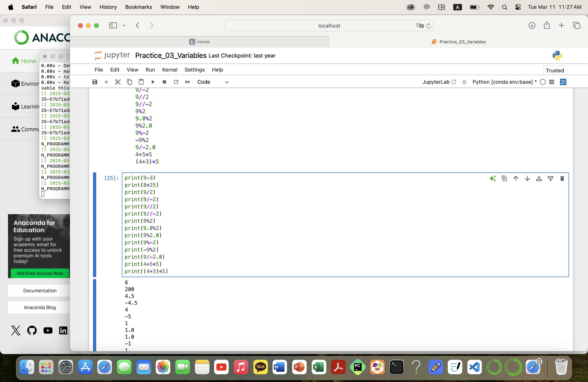This screenshot has width=588, height=382.
Task: Open the Jupyter Run menu
Action: pyautogui.click(x=150, y=70)
